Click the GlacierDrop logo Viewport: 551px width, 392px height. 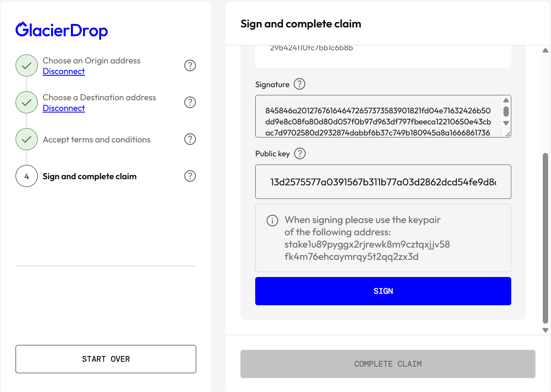[x=62, y=30]
